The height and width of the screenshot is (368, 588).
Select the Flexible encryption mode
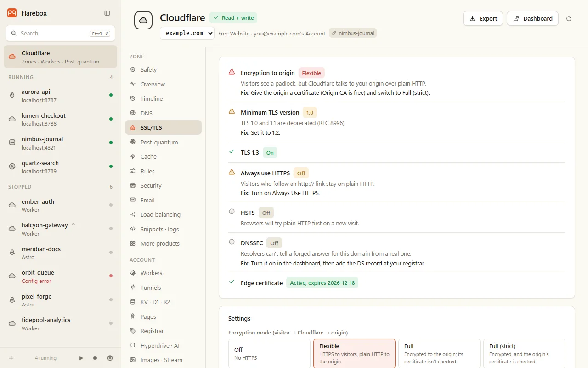354,353
